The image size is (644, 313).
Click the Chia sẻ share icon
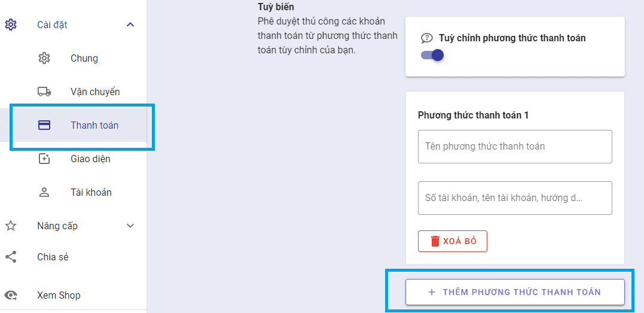pyautogui.click(x=11, y=257)
